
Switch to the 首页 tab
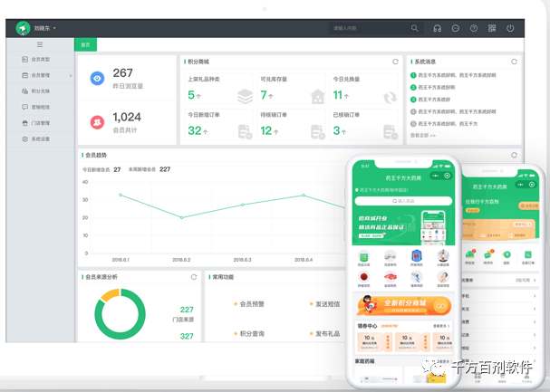click(85, 44)
